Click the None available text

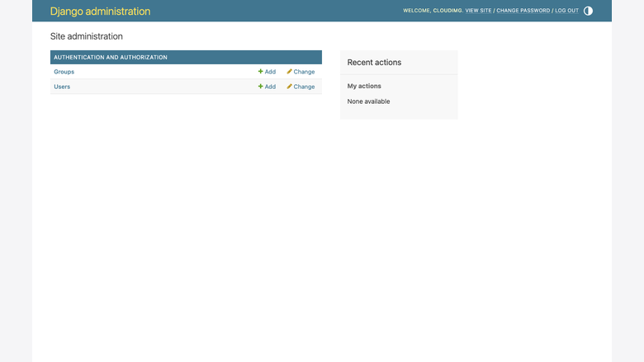pyautogui.click(x=368, y=101)
